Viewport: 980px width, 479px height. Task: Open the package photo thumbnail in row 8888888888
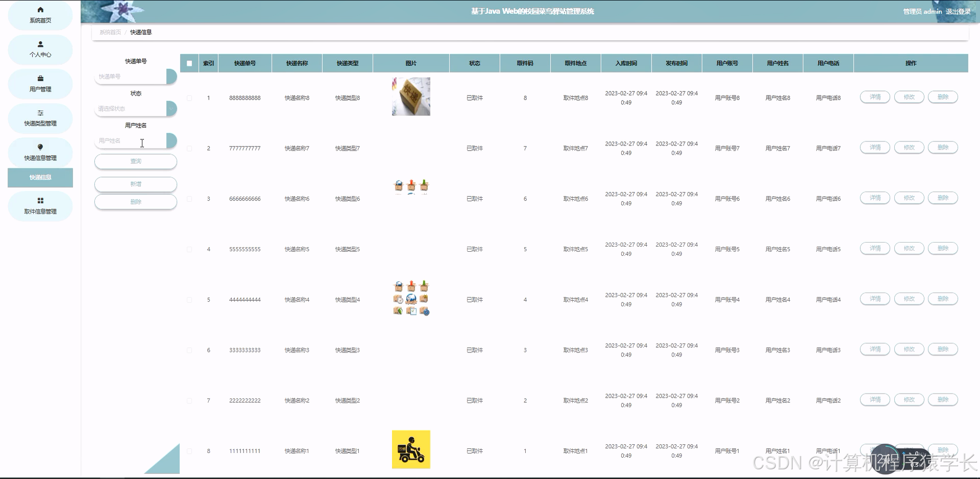[411, 97]
